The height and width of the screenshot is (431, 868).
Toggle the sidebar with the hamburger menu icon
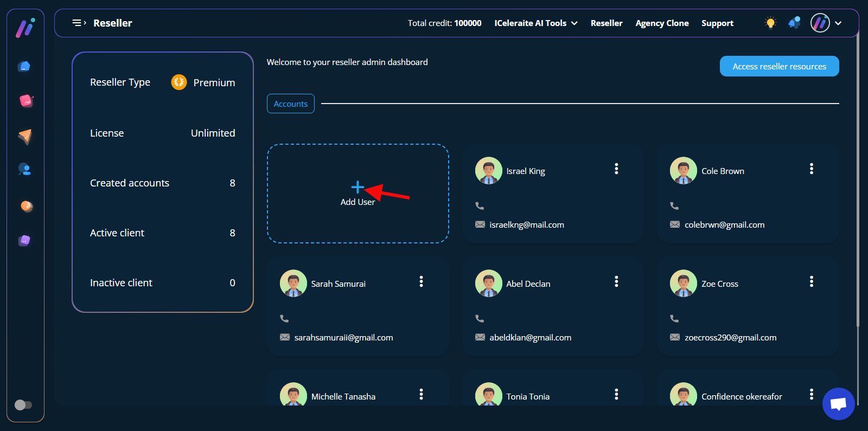79,23
